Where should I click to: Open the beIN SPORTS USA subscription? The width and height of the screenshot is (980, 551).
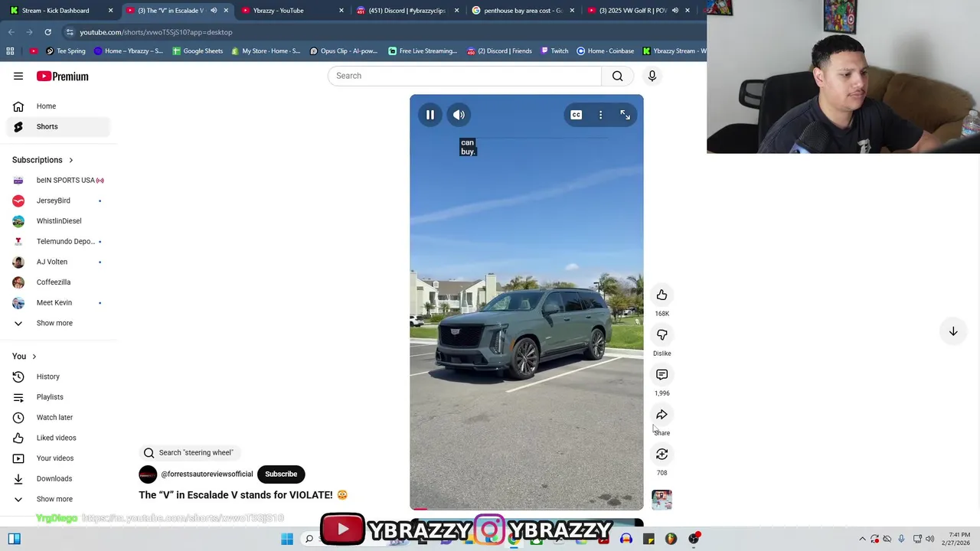[58, 180]
